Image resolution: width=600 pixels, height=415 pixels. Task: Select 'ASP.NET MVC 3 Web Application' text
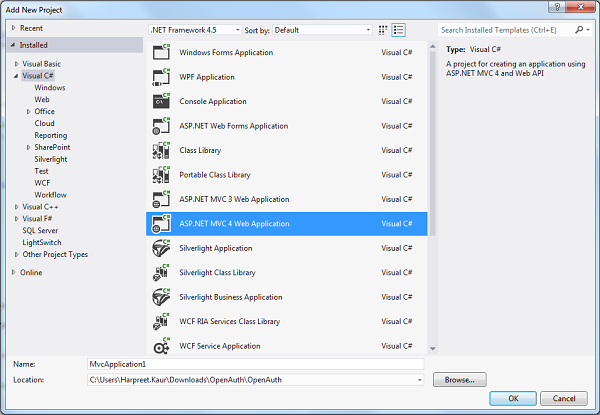point(234,199)
